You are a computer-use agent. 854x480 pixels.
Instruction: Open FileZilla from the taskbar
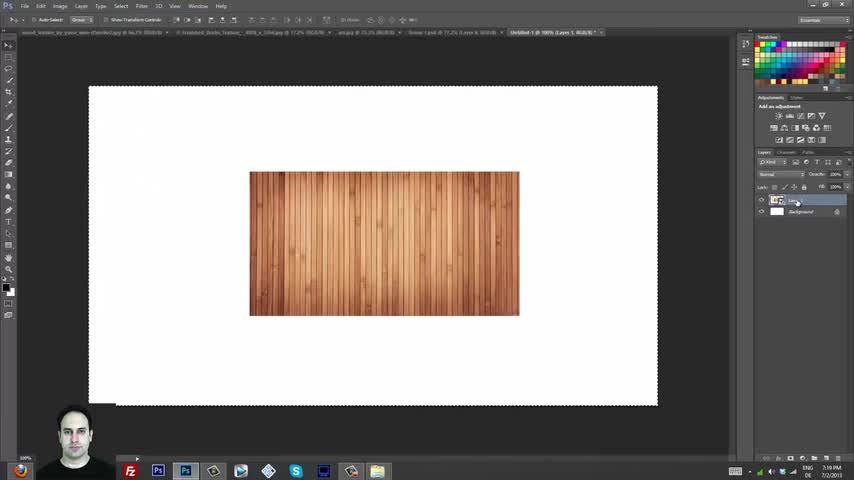(130, 471)
